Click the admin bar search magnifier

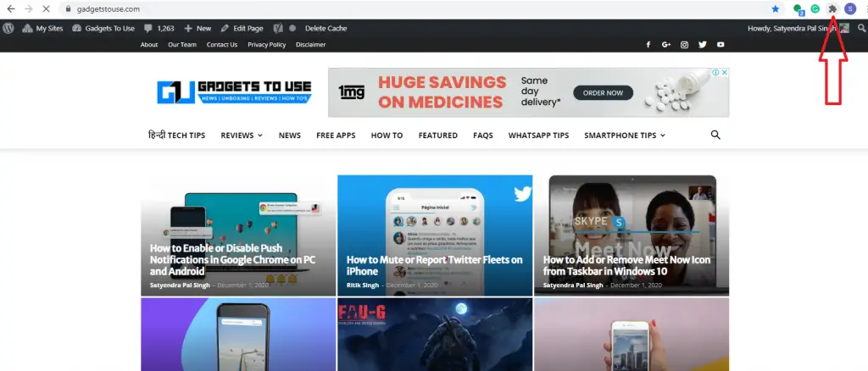coord(861,28)
